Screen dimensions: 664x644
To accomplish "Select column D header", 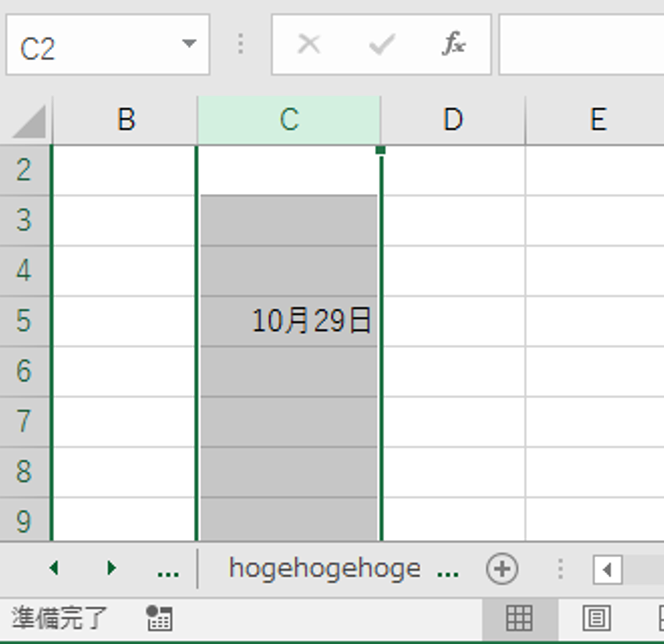I will 453,120.
